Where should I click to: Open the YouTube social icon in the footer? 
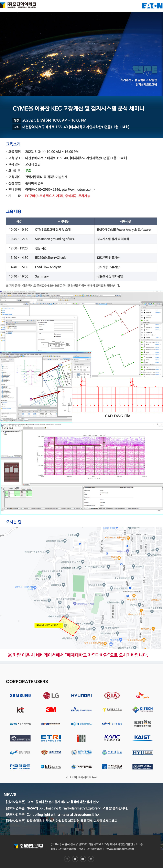click(x=83, y=859)
